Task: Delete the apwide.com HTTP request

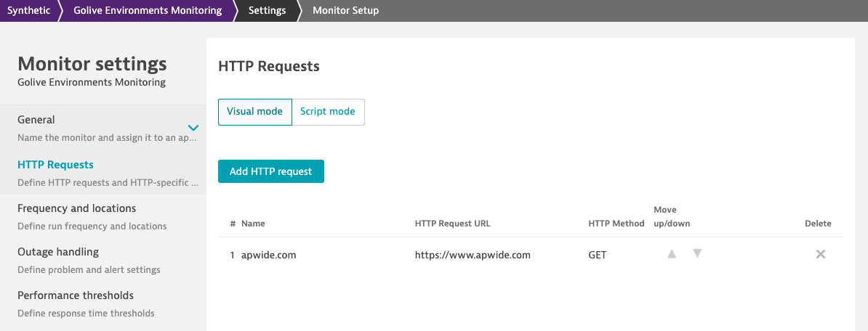Action: tap(820, 254)
